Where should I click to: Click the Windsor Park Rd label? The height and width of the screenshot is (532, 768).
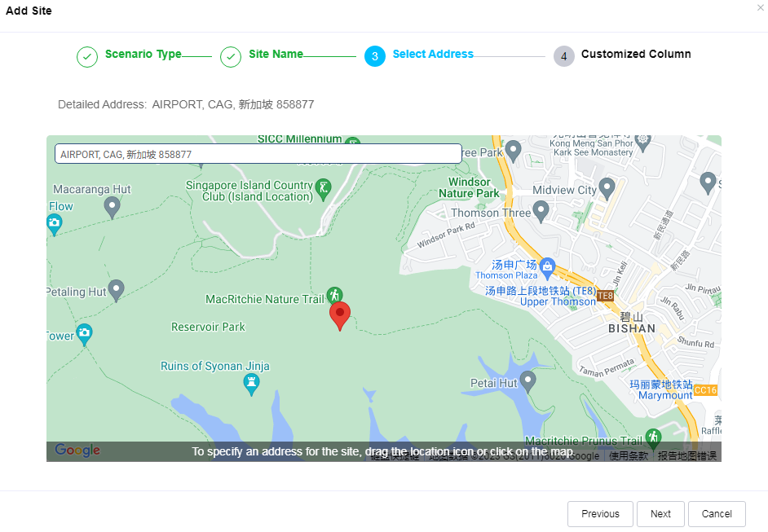[x=446, y=235]
